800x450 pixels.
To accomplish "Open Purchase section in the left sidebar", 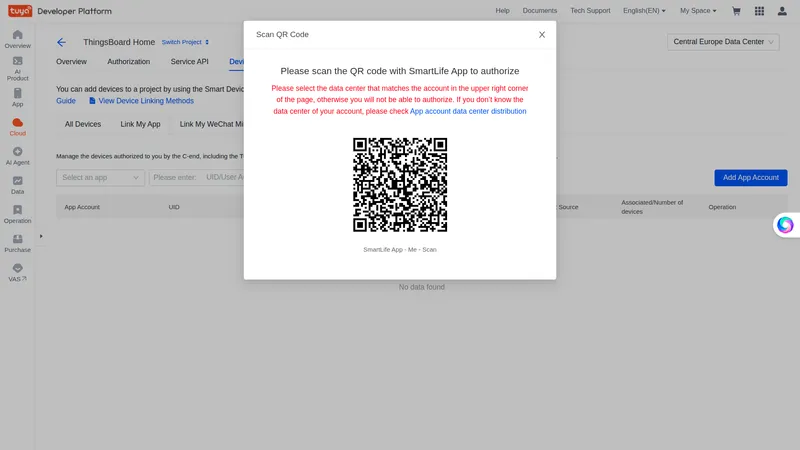I will [x=17, y=243].
